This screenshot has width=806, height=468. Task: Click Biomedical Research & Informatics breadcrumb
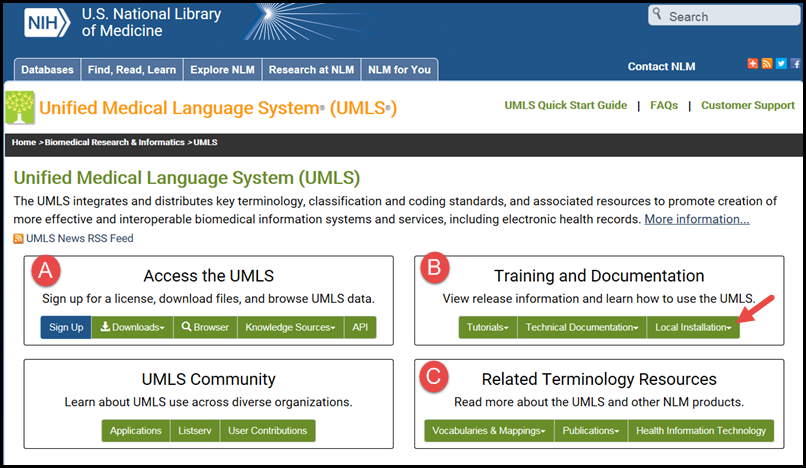click(x=114, y=142)
